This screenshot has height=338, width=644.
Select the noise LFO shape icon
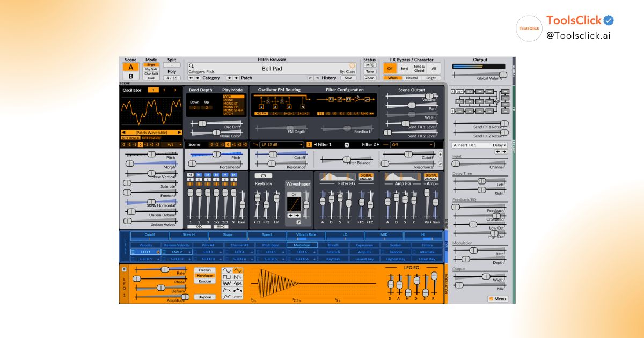pyautogui.click(x=226, y=283)
